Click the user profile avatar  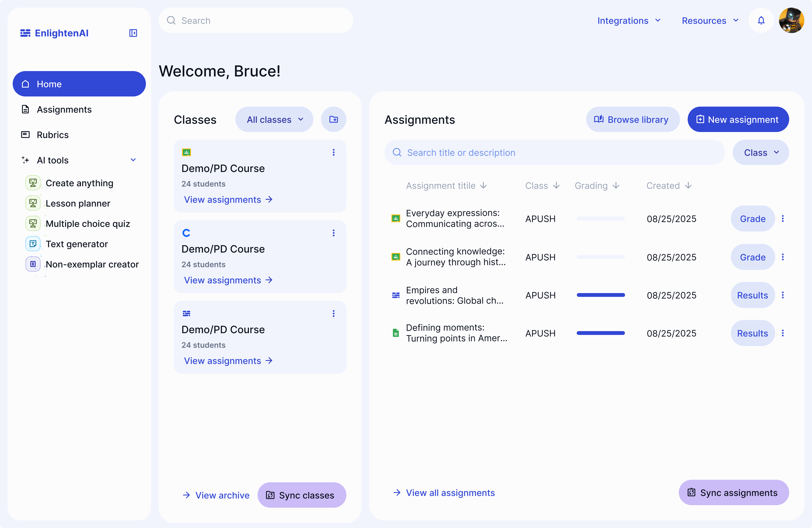[791, 21]
